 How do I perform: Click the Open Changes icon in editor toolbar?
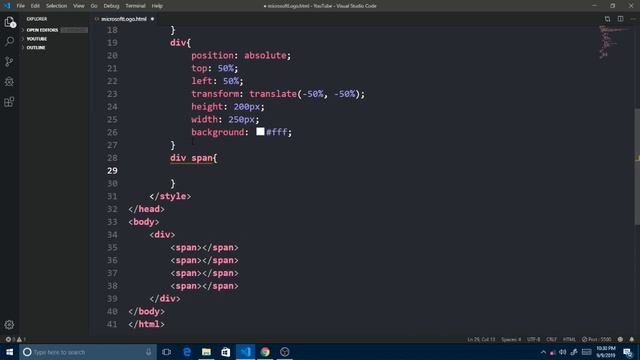607,19
